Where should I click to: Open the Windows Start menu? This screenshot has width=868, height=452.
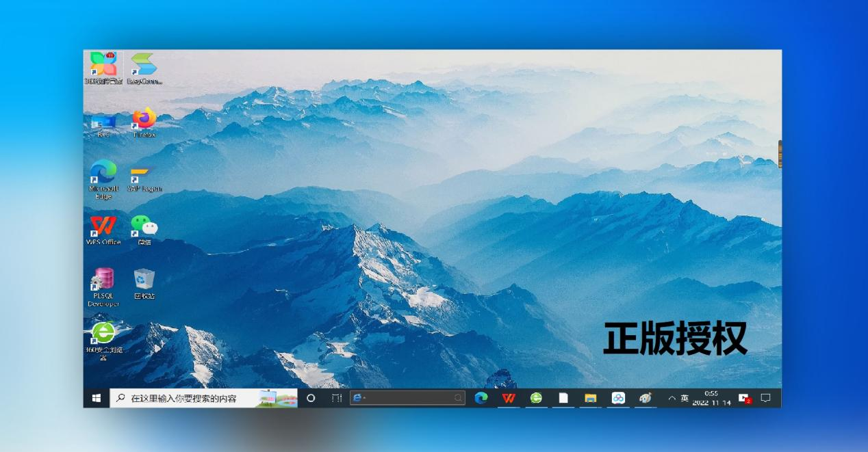tap(97, 398)
